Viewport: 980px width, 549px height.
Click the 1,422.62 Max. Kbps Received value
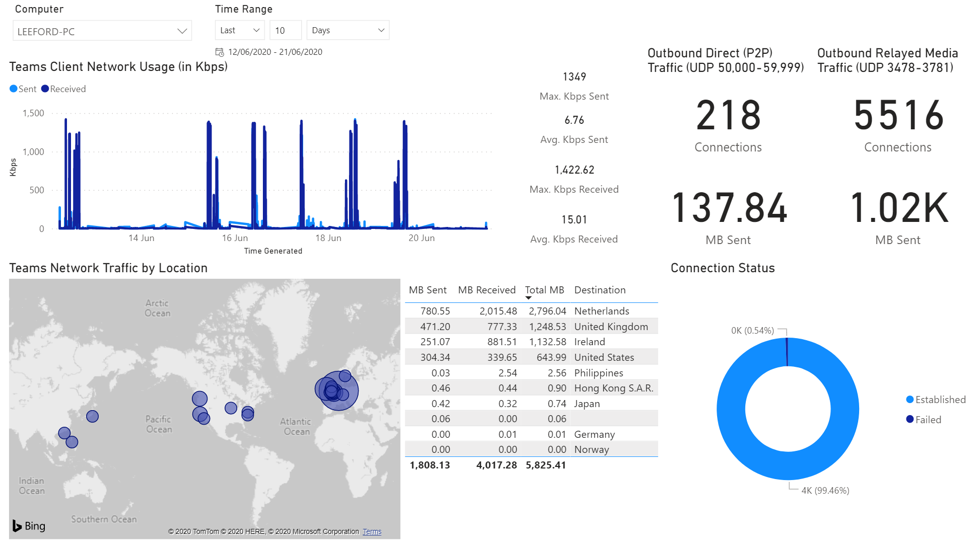tap(574, 170)
